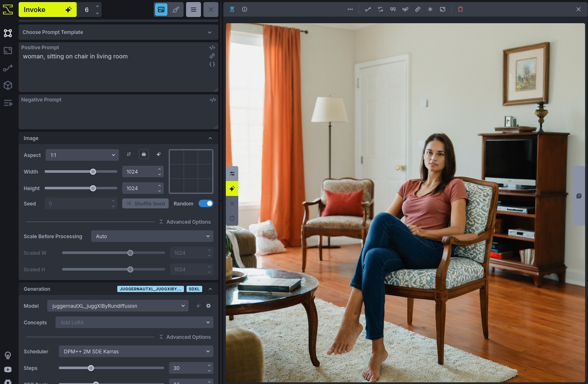
Task: Click the link icon in Positive Prompt
Action: (212, 56)
